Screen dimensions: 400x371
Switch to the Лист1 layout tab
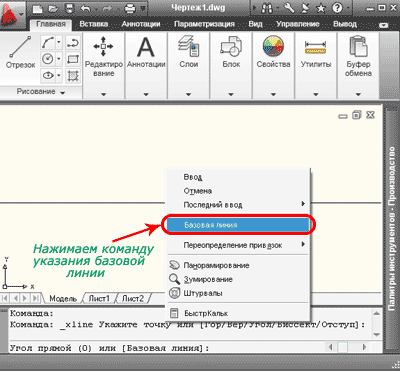pyautogui.click(x=99, y=298)
